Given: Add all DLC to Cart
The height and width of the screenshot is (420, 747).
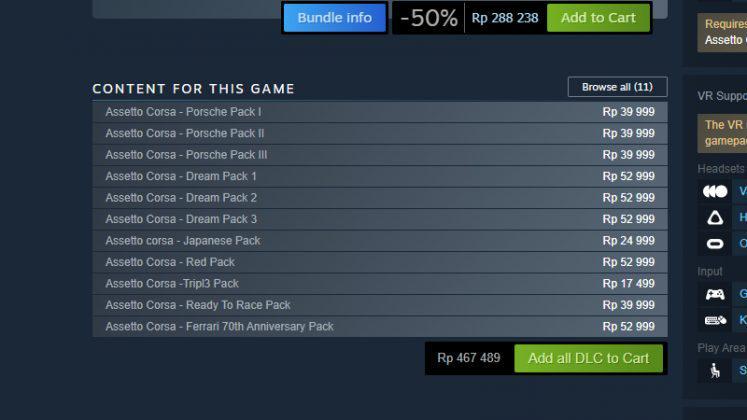Looking at the screenshot, I should pos(588,358).
